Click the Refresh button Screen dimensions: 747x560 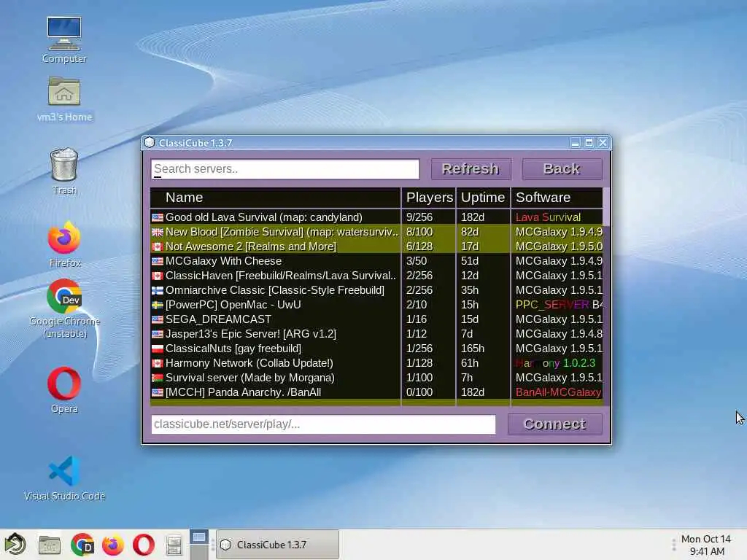(x=471, y=169)
